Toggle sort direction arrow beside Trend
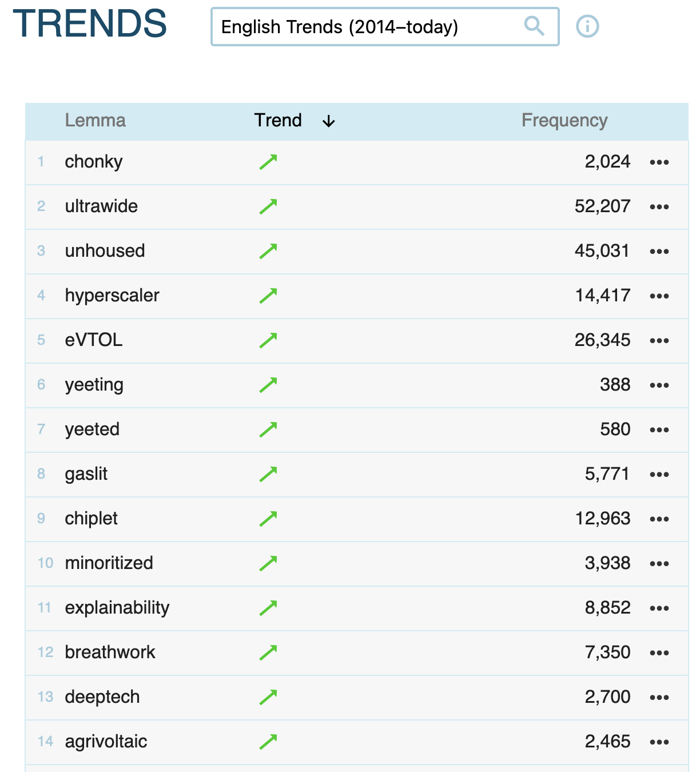The image size is (700, 772). (328, 121)
